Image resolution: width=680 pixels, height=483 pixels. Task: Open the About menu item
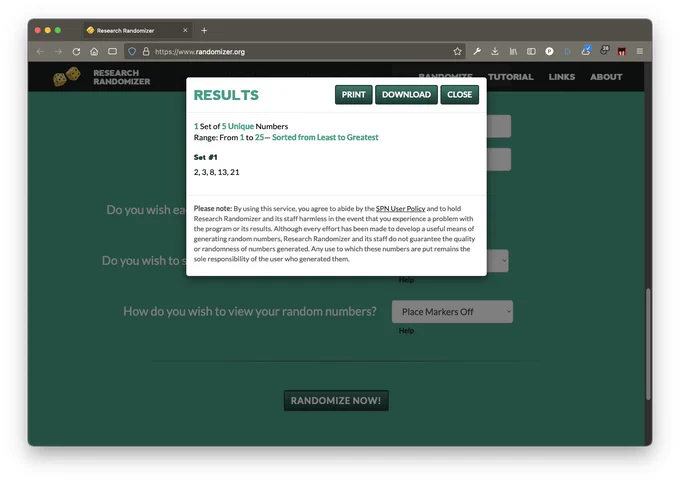click(606, 77)
